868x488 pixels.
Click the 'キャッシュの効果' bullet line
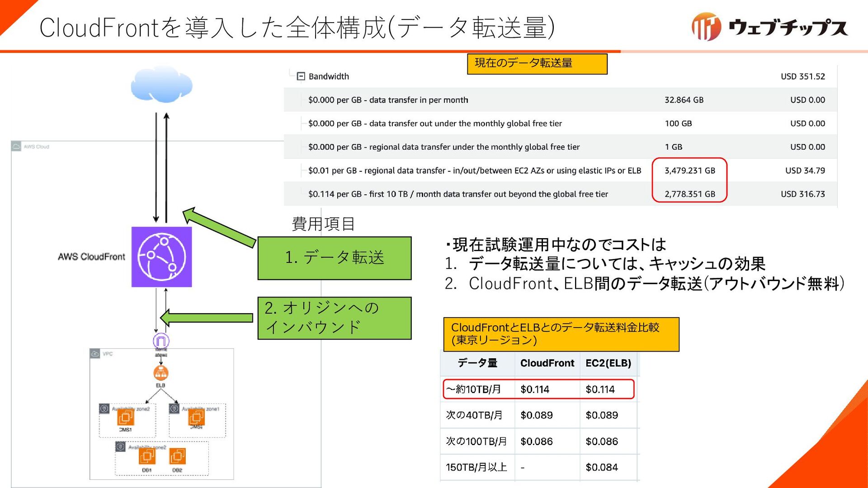[x=605, y=263]
